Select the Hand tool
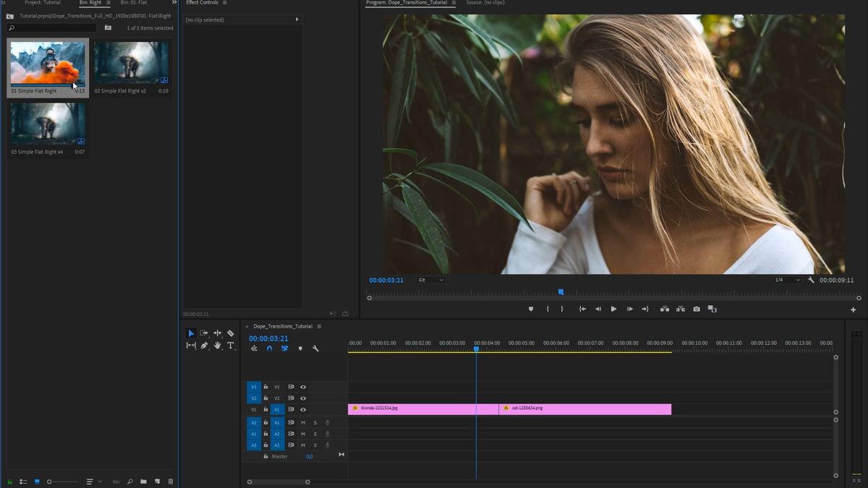The image size is (868, 488). [217, 346]
